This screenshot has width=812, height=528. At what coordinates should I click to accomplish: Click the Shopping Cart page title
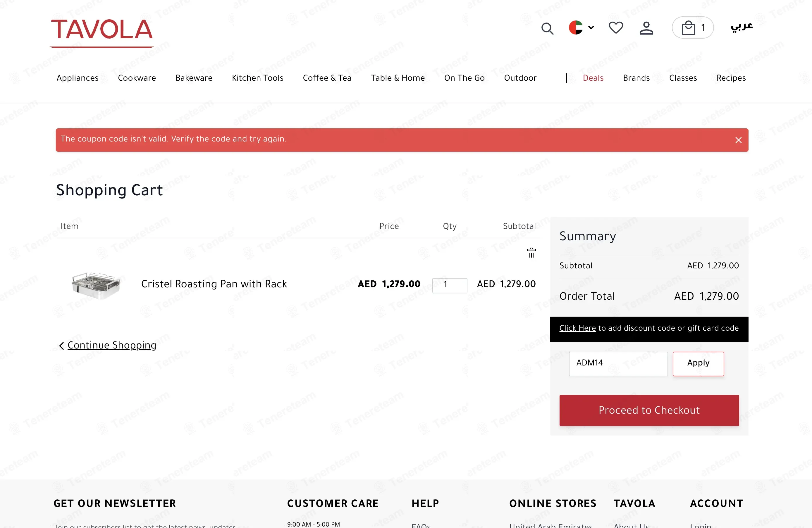pyautogui.click(x=109, y=190)
